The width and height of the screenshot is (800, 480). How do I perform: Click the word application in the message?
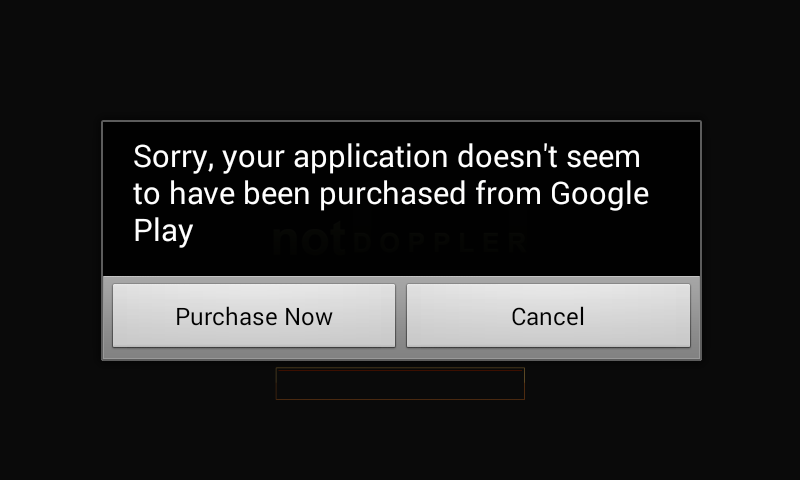point(370,157)
